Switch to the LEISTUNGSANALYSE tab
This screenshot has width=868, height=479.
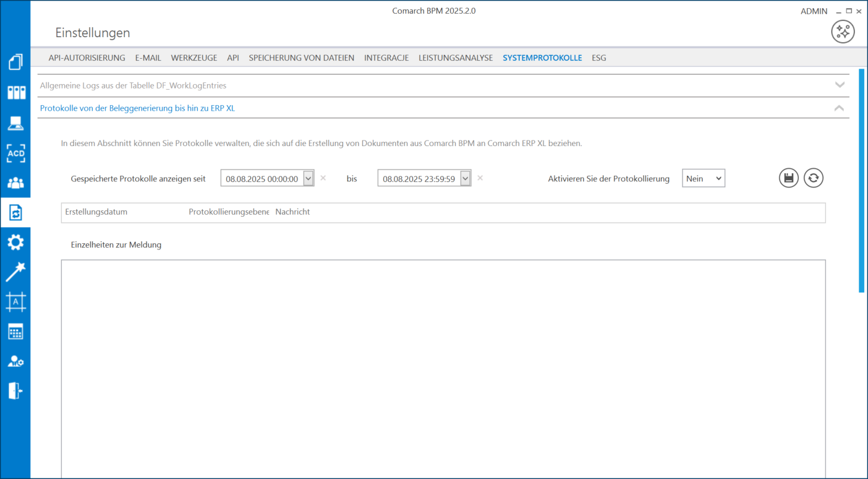tap(456, 58)
